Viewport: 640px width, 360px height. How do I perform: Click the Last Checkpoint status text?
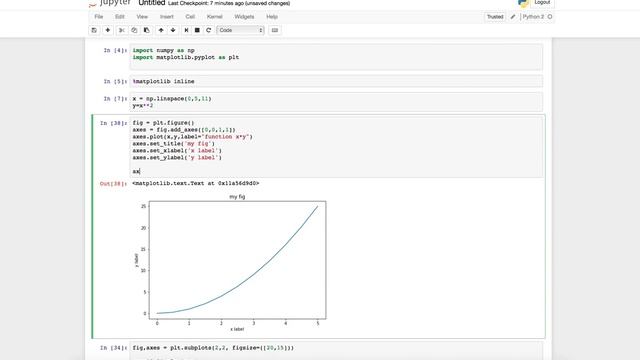click(229, 3)
